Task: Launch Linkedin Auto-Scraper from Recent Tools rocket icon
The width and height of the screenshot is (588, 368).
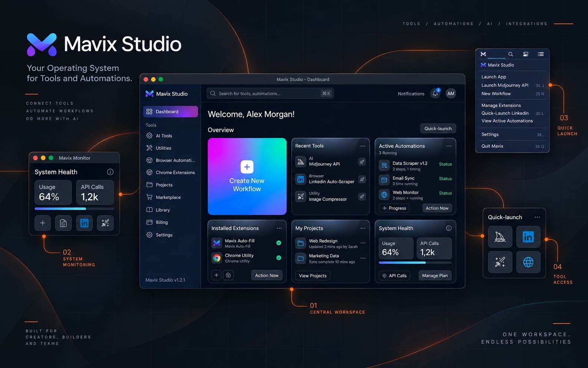Action: pyautogui.click(x=362, y=179)
